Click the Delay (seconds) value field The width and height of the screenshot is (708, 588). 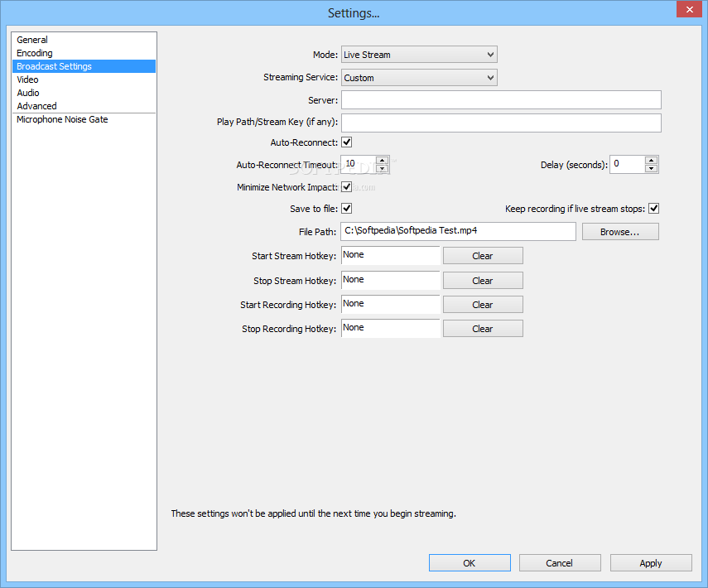[627, 164]
